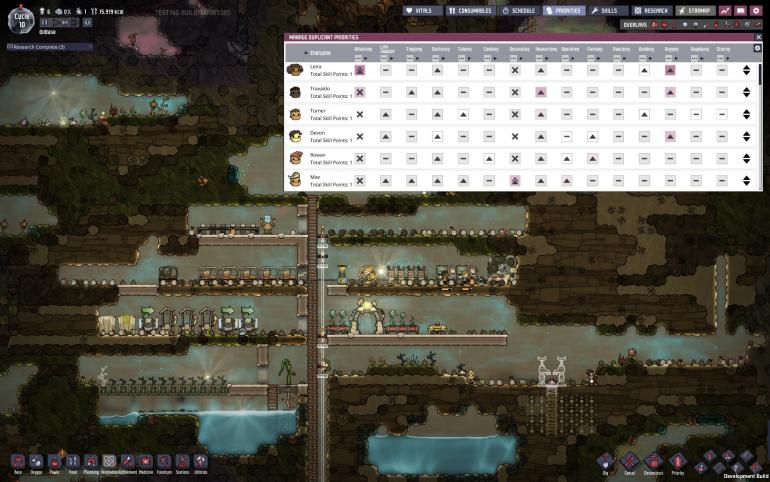
Task: Toggle Devon's Farming priority
Action: pyautogui.click(x=593, y=136)
